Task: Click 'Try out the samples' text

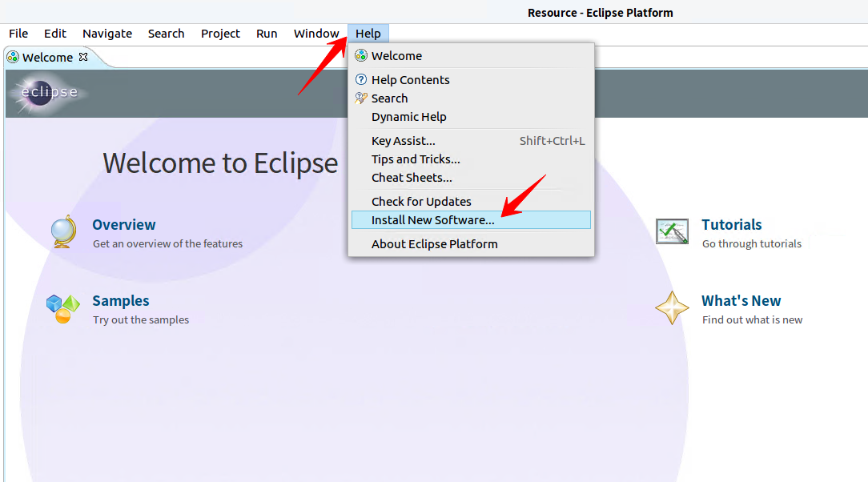Action: pos(141,319)
